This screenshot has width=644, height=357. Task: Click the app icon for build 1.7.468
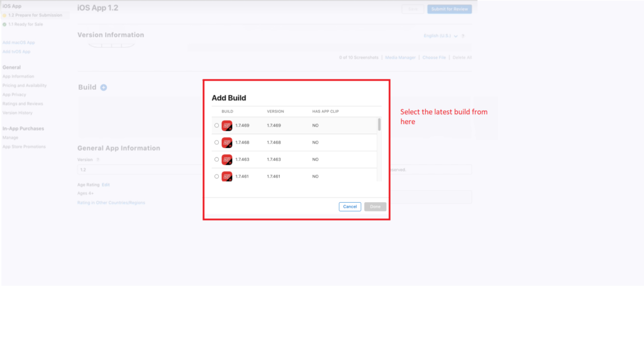coord(226,142)
